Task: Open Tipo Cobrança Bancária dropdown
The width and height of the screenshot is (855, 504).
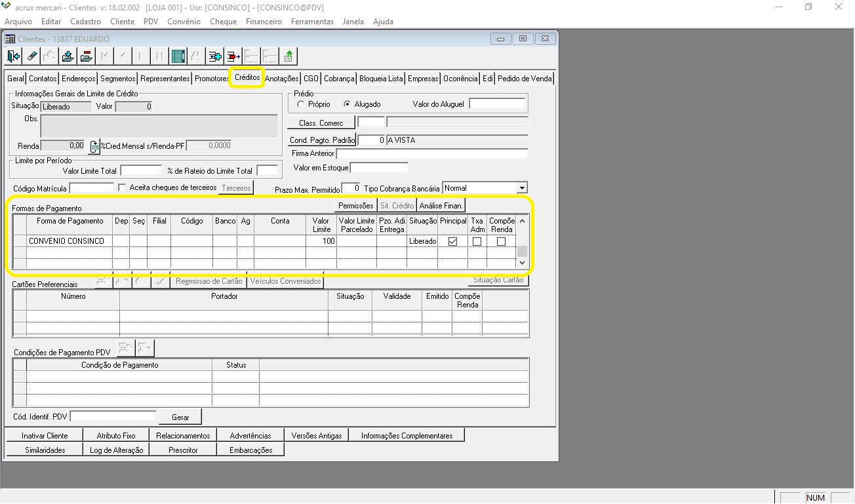Action: click(522, 188)
